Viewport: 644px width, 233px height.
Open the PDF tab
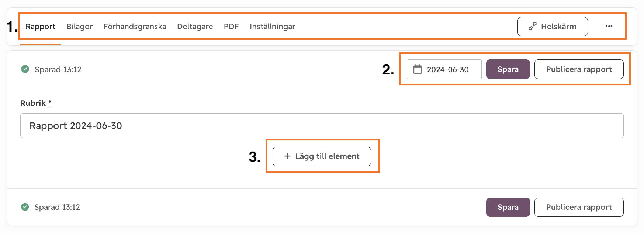(x=231, y=27)
